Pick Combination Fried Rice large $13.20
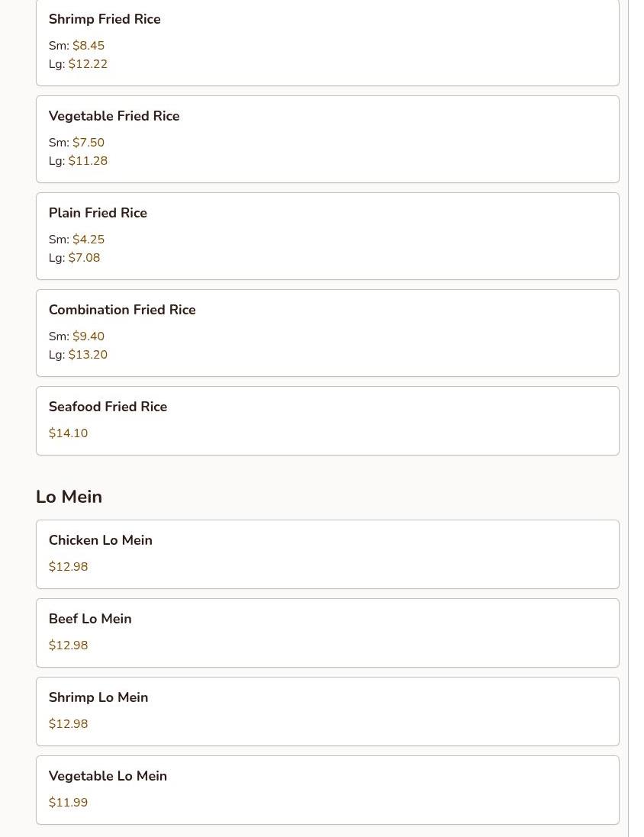 pyautogui.click(x=88, y=355)
